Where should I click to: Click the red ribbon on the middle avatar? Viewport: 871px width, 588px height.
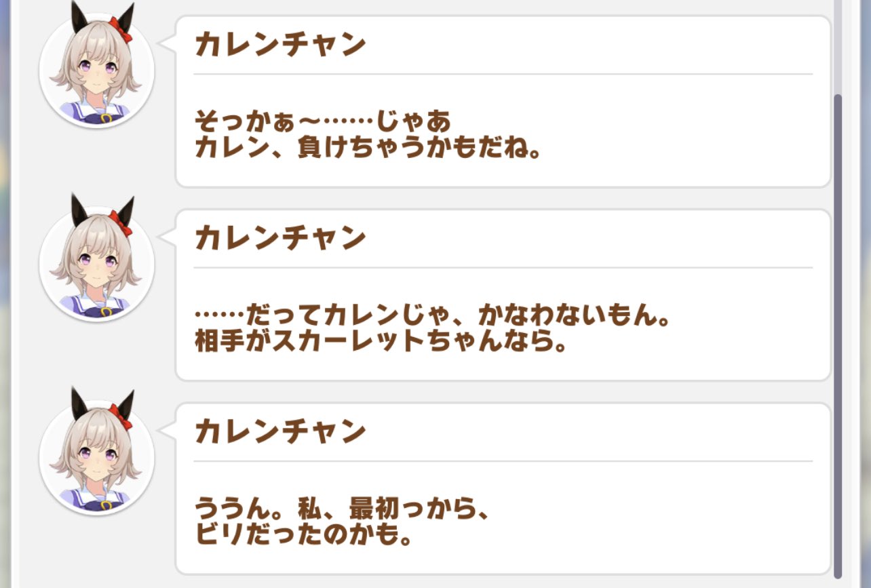[x=123, y=223]
